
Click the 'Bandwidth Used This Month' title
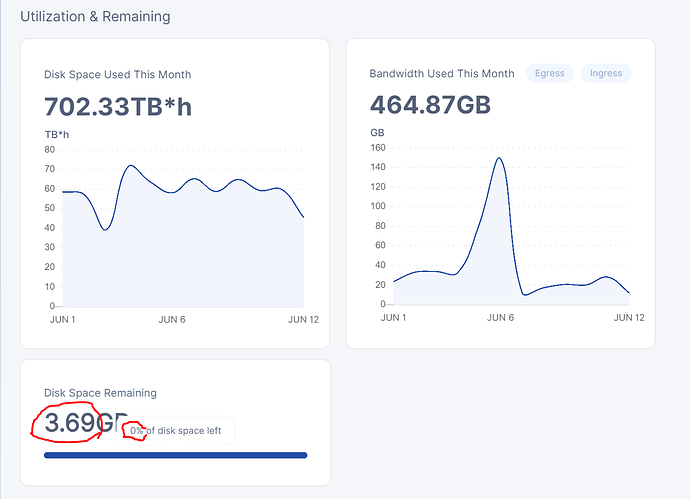click(x=441, y=74)
